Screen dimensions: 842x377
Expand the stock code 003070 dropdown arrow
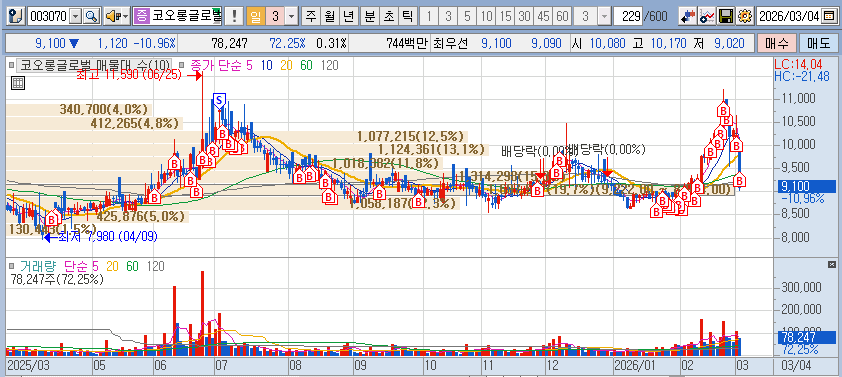(x=75, y=17)
